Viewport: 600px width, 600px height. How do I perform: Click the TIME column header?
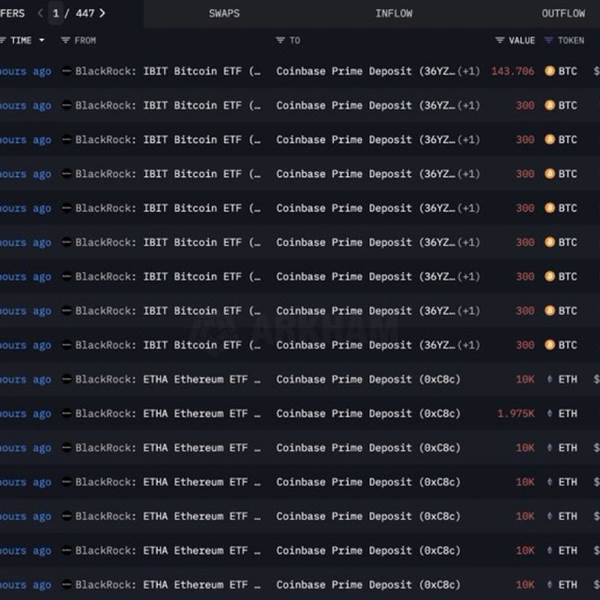click(x=21, y=41)
